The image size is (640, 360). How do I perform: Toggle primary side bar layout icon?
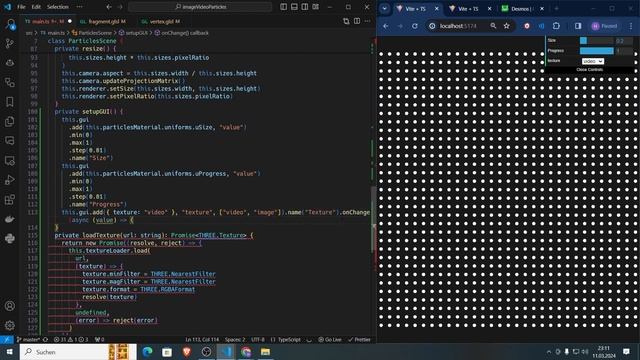click(284, 7)
